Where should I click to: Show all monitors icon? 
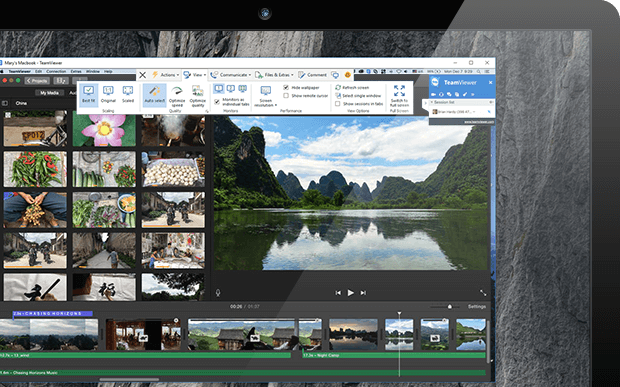tap(242, 89)
